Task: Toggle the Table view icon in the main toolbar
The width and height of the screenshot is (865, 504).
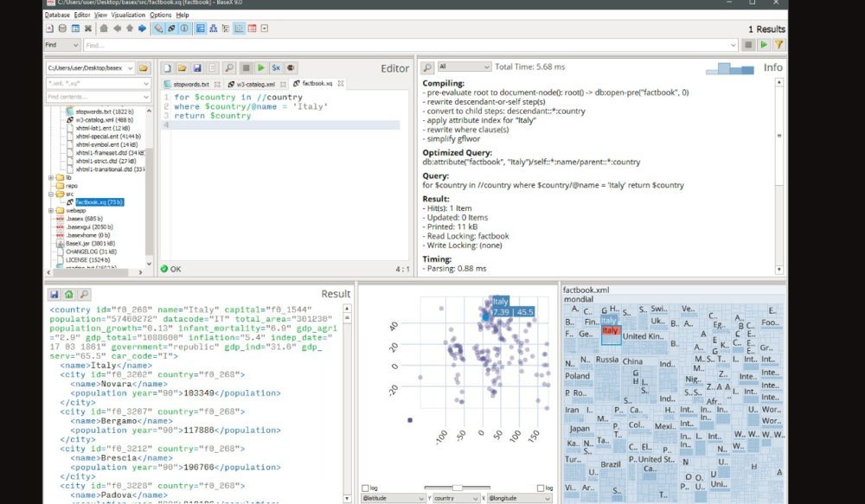Action: coord(252,29)
